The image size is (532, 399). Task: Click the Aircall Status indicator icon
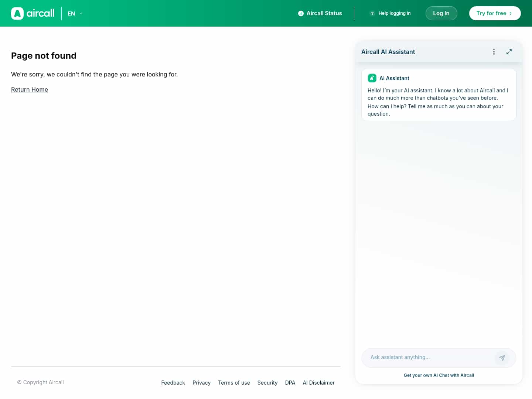[301, 13]
